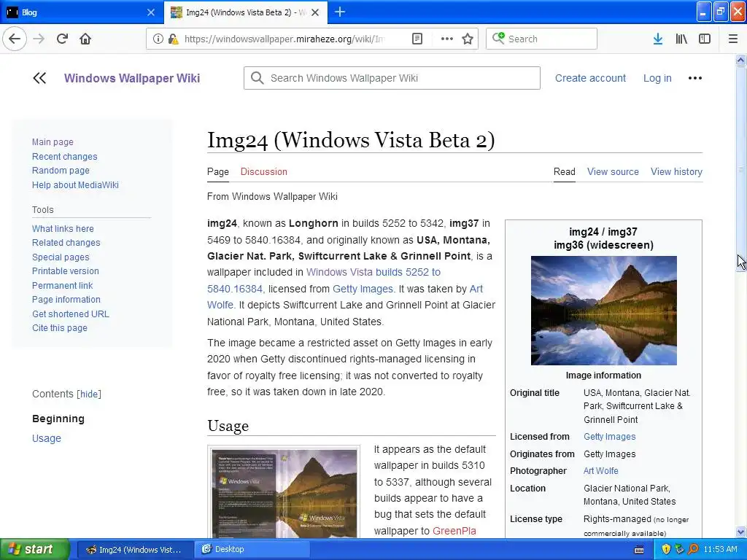The image size is (747, 560).
Task: Open the GreenPla red link
Action: click(454, 531)
